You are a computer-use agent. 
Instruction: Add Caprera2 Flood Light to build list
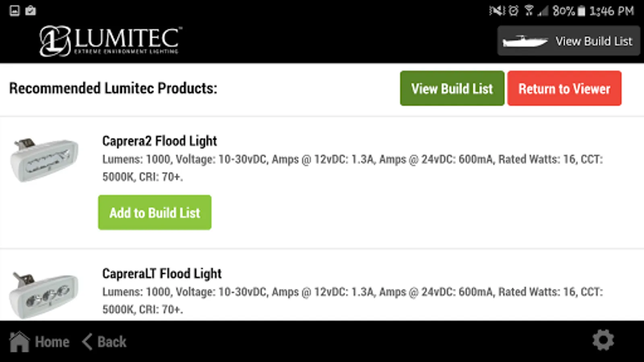[x=155, y=212]
